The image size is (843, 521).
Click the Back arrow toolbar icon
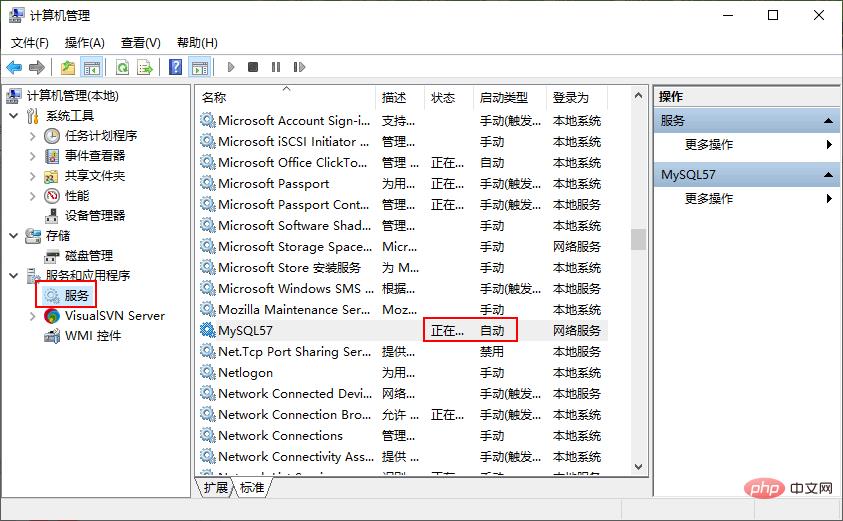pos(14,67)
